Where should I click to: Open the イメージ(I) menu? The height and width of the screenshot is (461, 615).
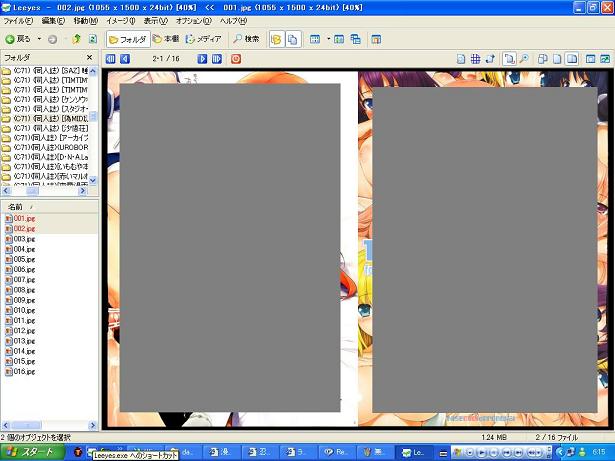pos(121,21)
